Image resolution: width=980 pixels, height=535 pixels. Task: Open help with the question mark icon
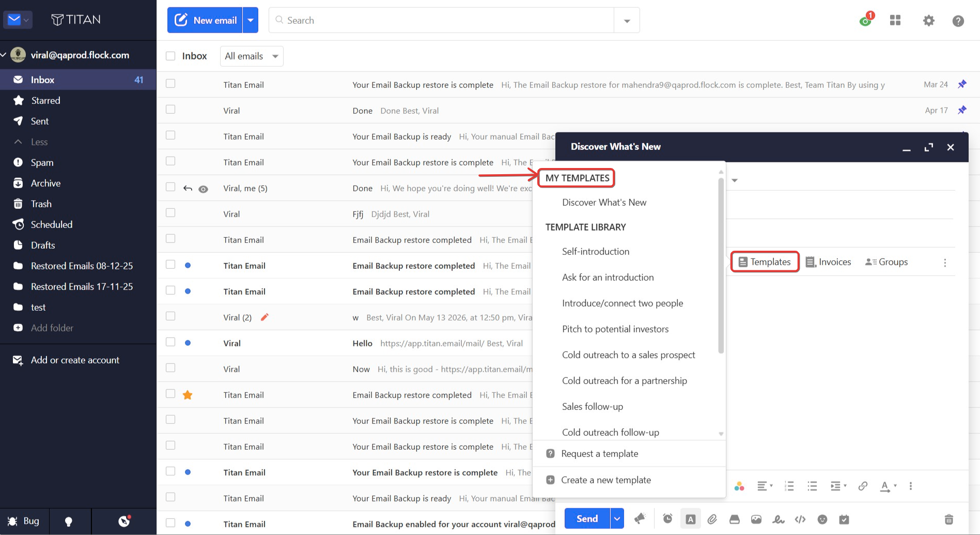(958, 21)
